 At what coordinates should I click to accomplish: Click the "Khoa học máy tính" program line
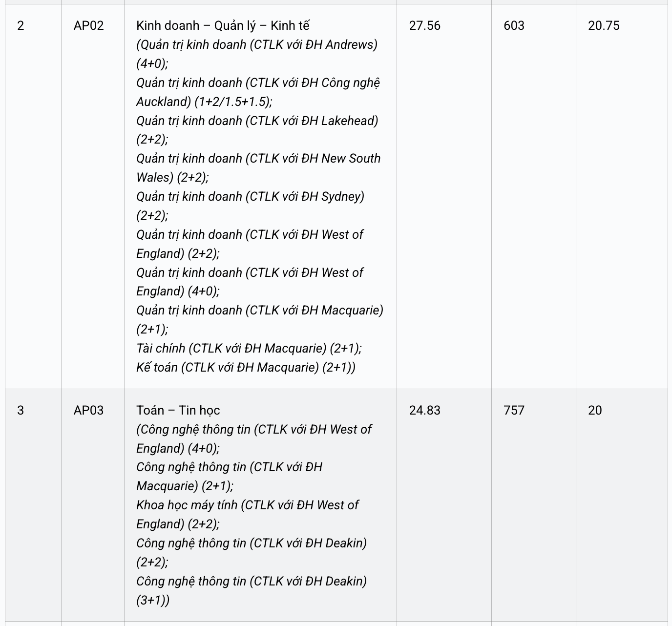point(247,505)
